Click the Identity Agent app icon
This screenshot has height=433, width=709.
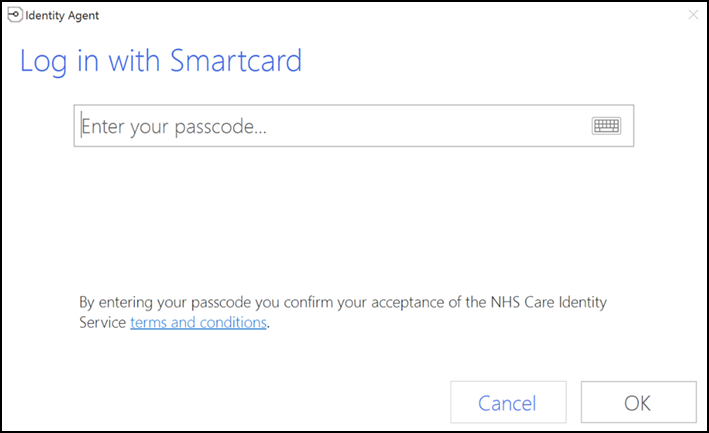coord(15,16)
